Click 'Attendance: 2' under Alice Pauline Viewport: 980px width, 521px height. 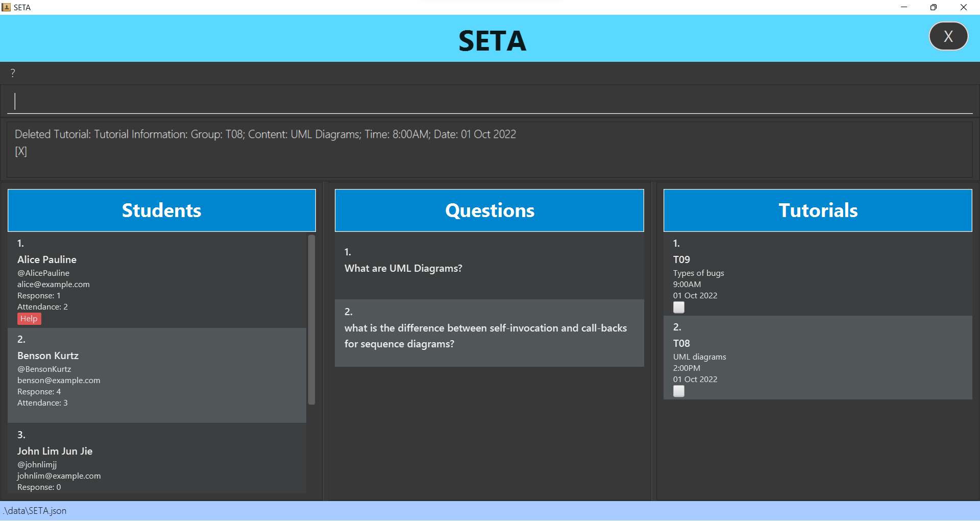point(42,307)
